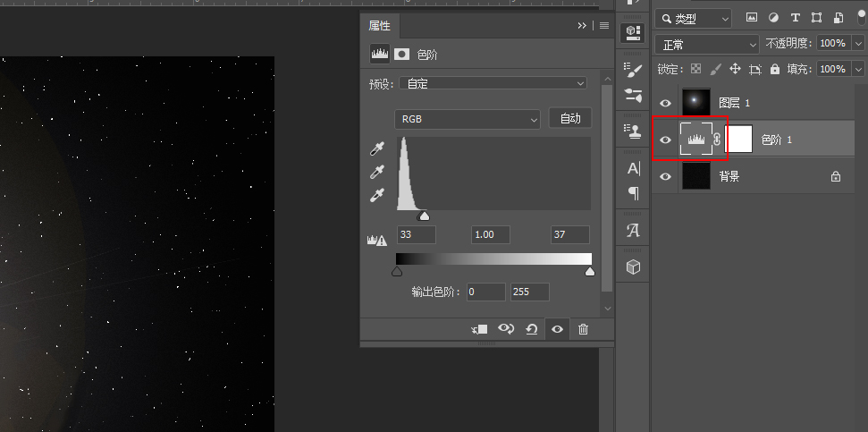868x432 pixels.
Task: Click the fill value 100% field
Action: coord(835,69)
